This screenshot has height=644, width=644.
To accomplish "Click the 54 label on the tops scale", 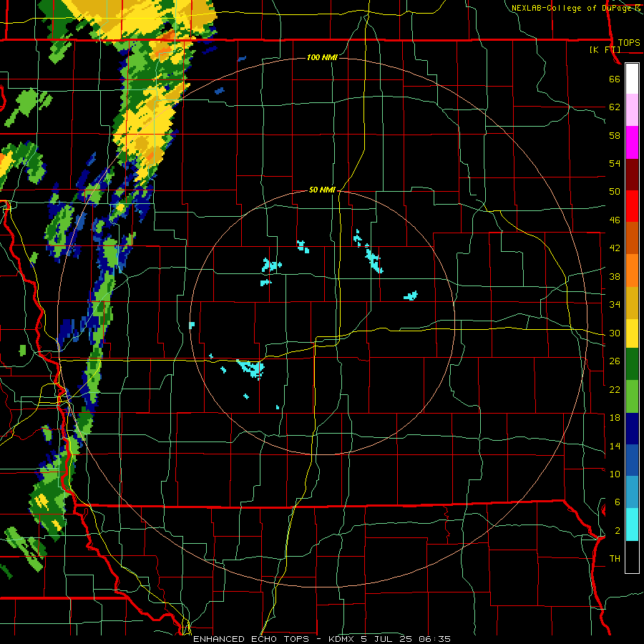I will click(x=615, y=163).
